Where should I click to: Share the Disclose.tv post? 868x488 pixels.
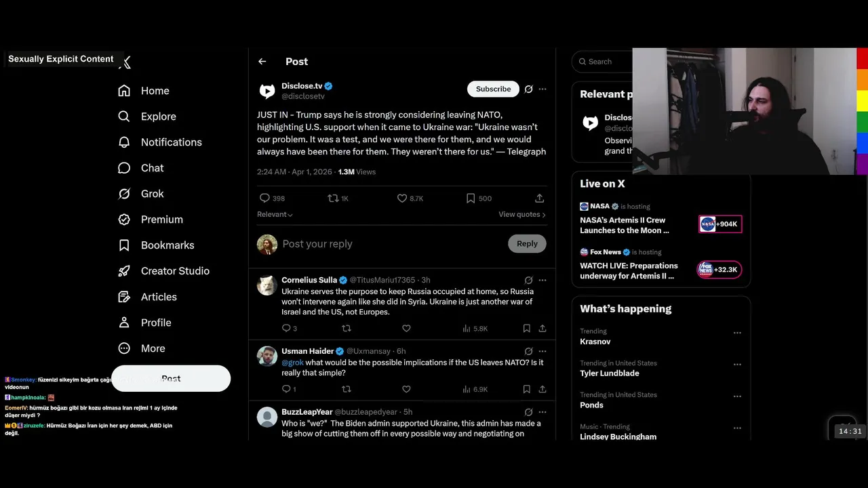(x=539, y=199)
